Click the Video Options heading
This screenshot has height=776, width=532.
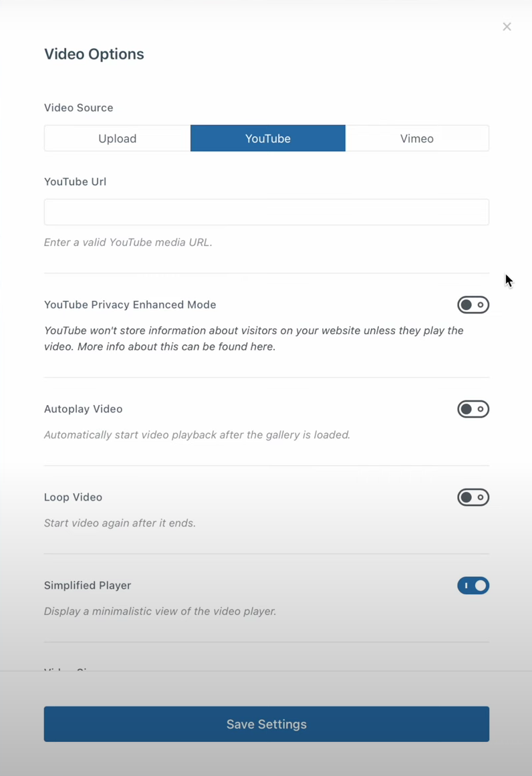pyautogui.click(x=94, y=54)
